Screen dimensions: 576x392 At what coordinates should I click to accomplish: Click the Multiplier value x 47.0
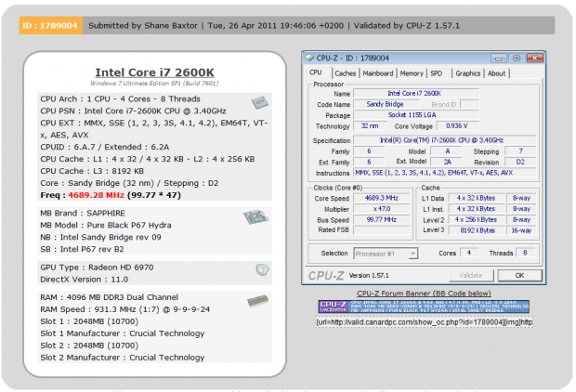click(x=382, y=209)
